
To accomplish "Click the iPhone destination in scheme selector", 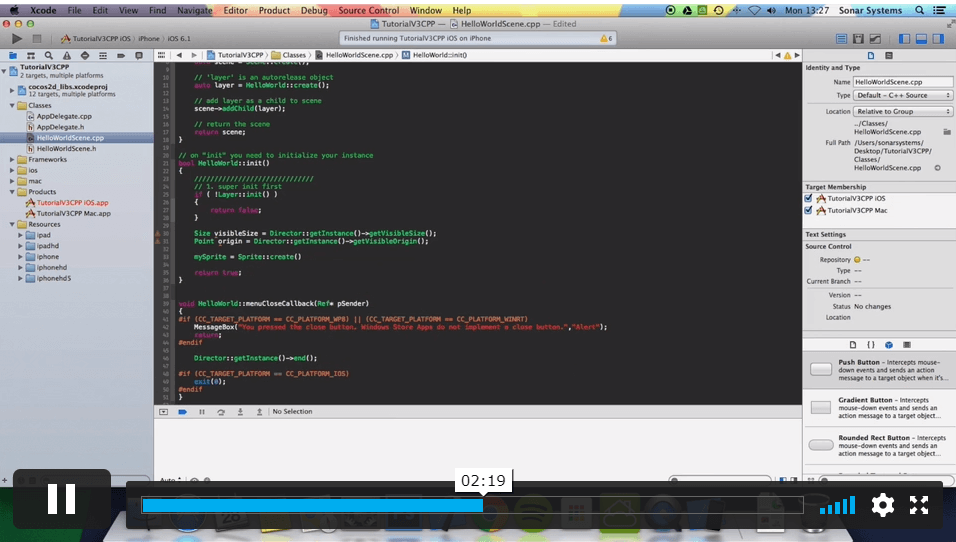I will (149, 38).
